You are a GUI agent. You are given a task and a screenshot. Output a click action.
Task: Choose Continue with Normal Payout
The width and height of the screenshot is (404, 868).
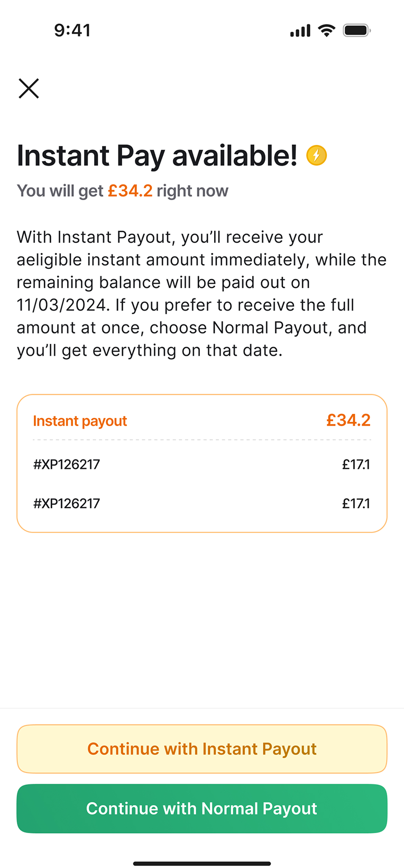point(202,808)
